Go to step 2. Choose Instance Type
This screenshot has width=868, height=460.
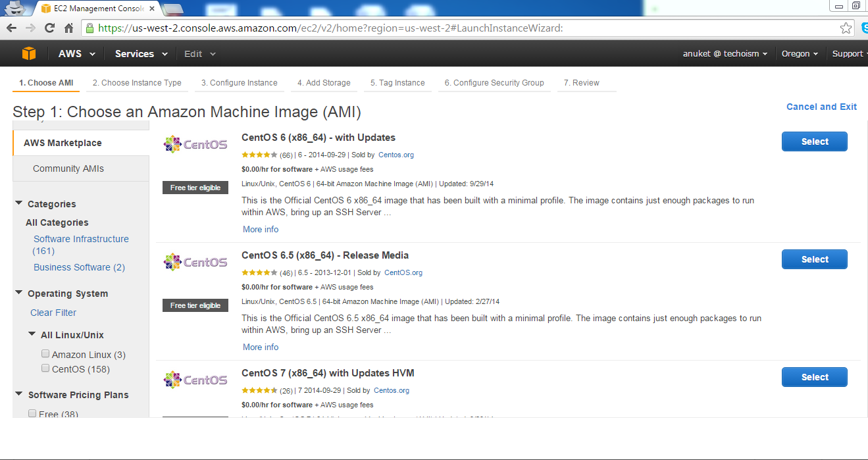137,83
